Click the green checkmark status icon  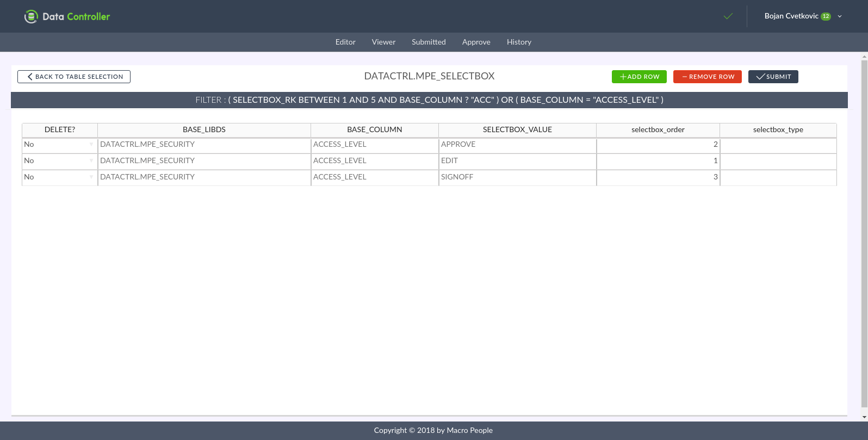pyautogui.click(x=728, y=16)
